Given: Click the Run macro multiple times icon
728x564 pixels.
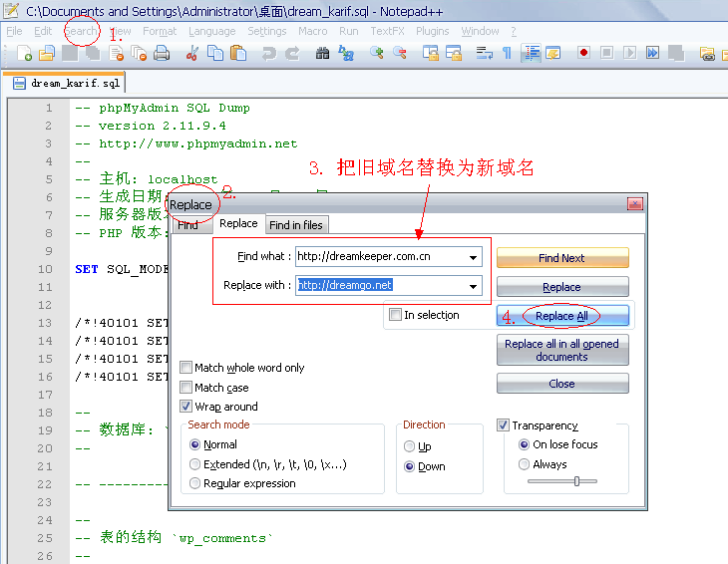Looking at the screenshot, I should pos(652,53).
